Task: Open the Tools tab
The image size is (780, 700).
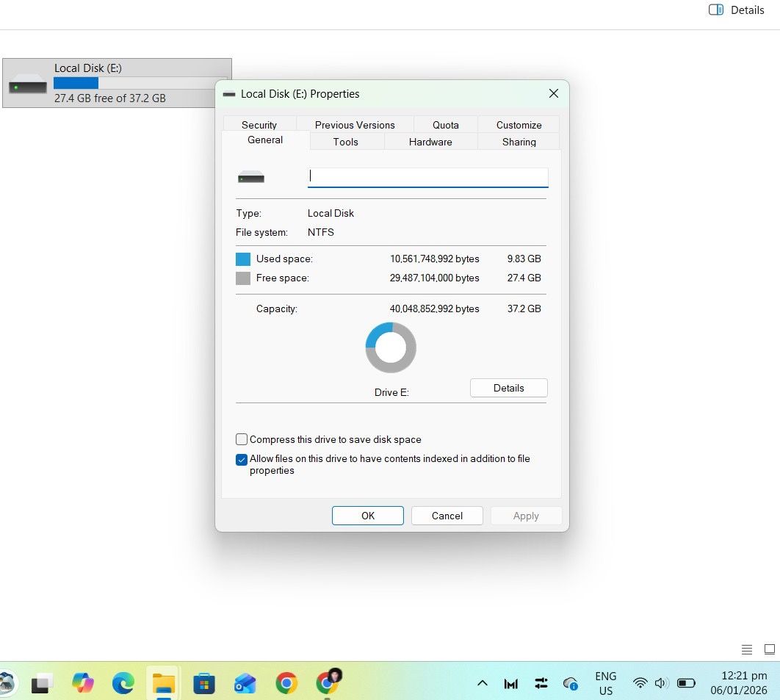Action: click(x=346, y=142)
